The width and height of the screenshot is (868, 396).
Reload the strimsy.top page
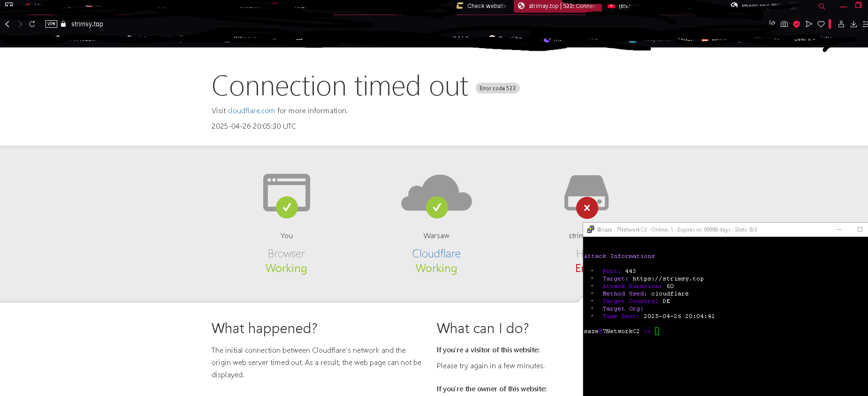tap(32, 24)
